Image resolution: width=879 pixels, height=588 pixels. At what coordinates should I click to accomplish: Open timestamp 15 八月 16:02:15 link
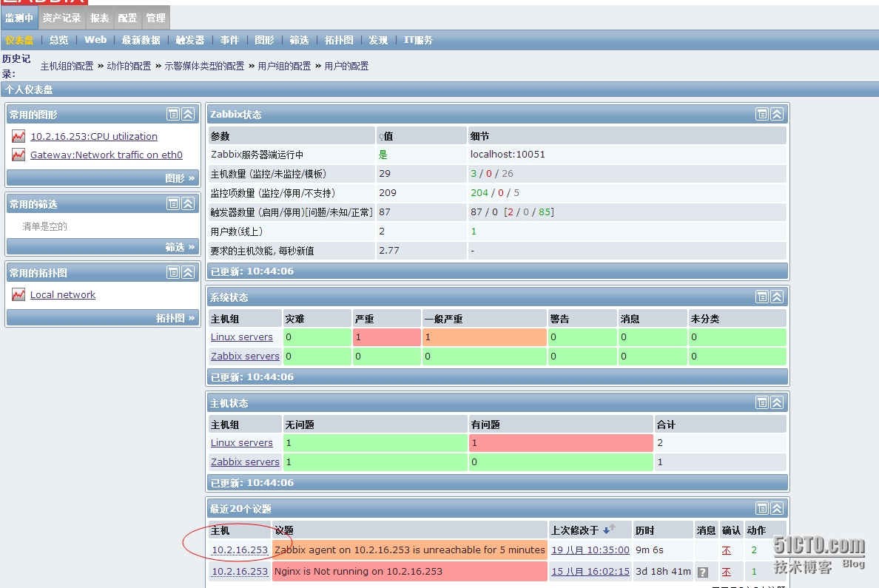point(590,571)
